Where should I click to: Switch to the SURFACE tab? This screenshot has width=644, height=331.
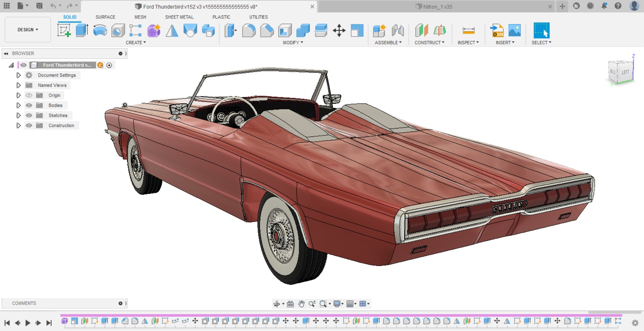[x=105, y=17]
